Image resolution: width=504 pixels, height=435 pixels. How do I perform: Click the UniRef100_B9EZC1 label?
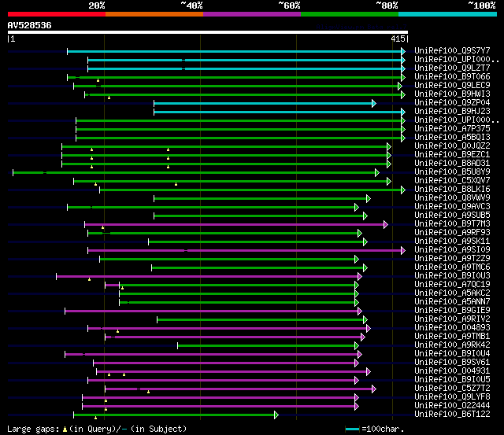(452, 155)
